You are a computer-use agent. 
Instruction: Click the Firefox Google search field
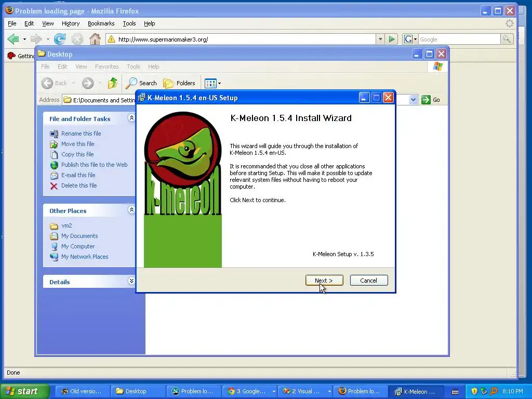[x=459, y=39]
